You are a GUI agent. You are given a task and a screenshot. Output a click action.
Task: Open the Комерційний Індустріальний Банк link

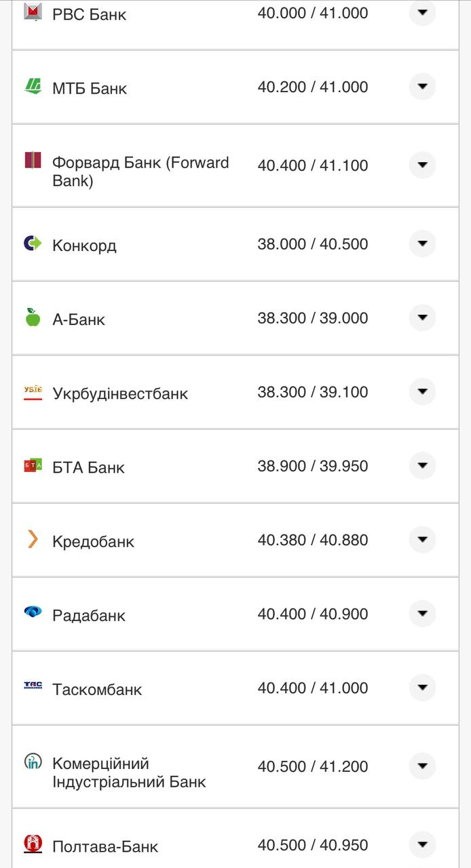point(129,773)
